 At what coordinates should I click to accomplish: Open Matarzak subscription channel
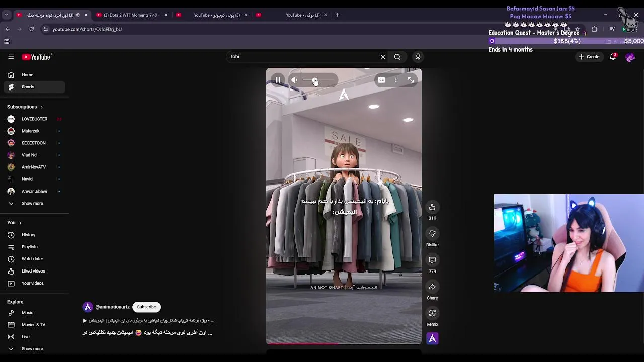click(x=34, y=131)
